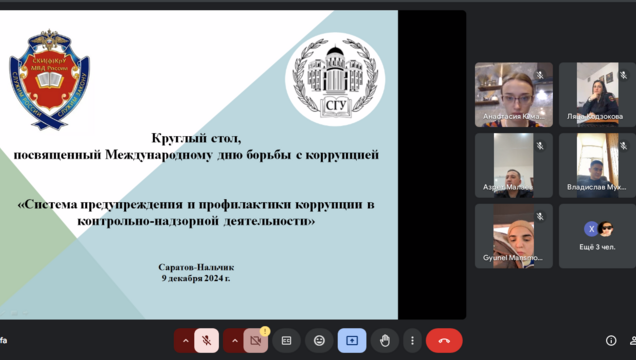Click muted mic icon on Азрет tile
This screenshot has height=360, width=636.
point(540,146)
